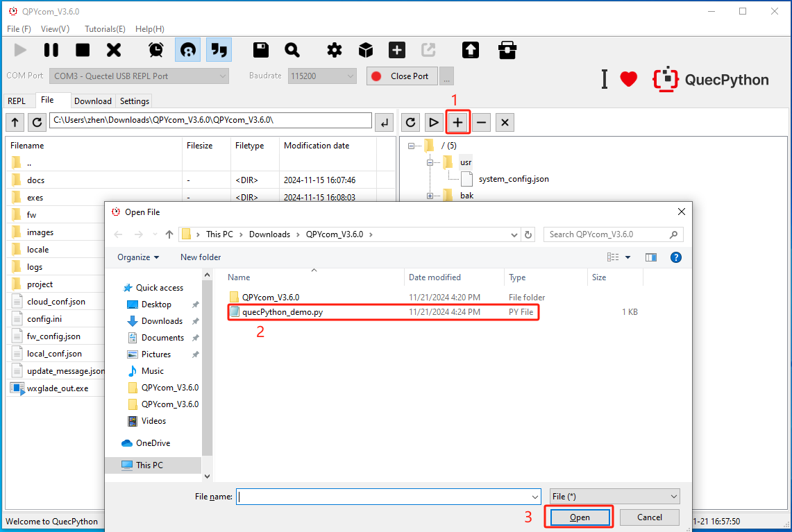Open the Help(H) menu
792x532 pixels.
pos(149,28)
